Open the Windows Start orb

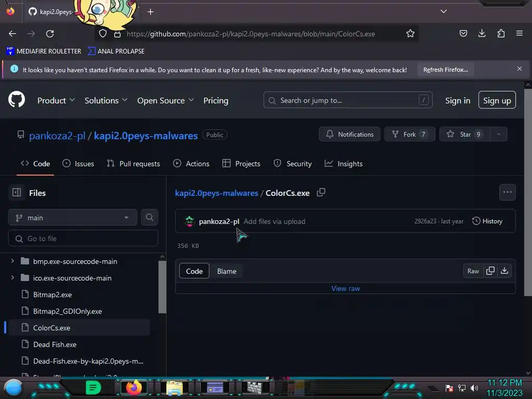[x=14, y=388]
